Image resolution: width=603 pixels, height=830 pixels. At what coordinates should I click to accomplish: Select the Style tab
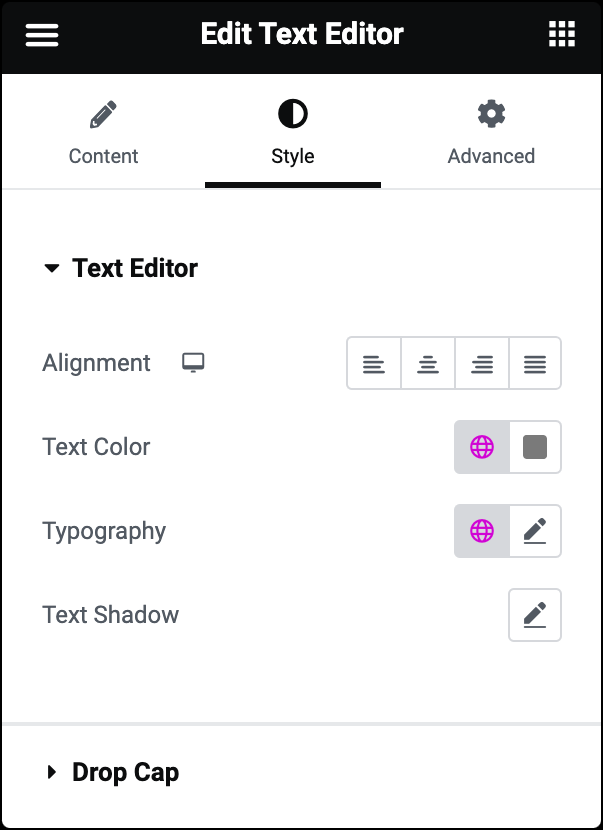point(293,131)
